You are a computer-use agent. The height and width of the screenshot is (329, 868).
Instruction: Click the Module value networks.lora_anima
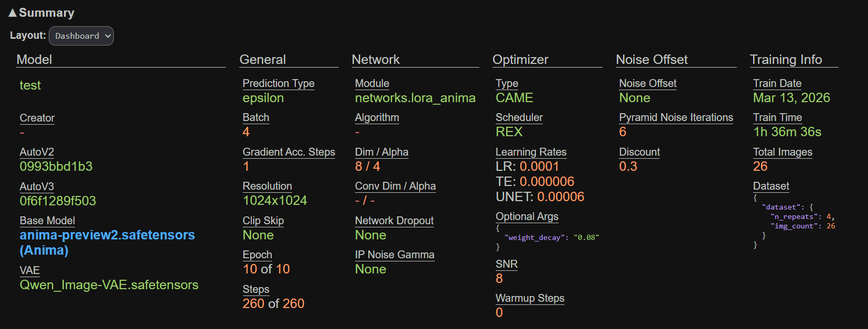point(415,98)
